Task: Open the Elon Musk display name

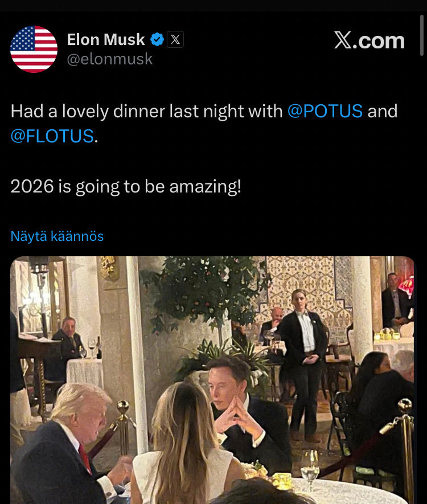Action: point(106,39)
